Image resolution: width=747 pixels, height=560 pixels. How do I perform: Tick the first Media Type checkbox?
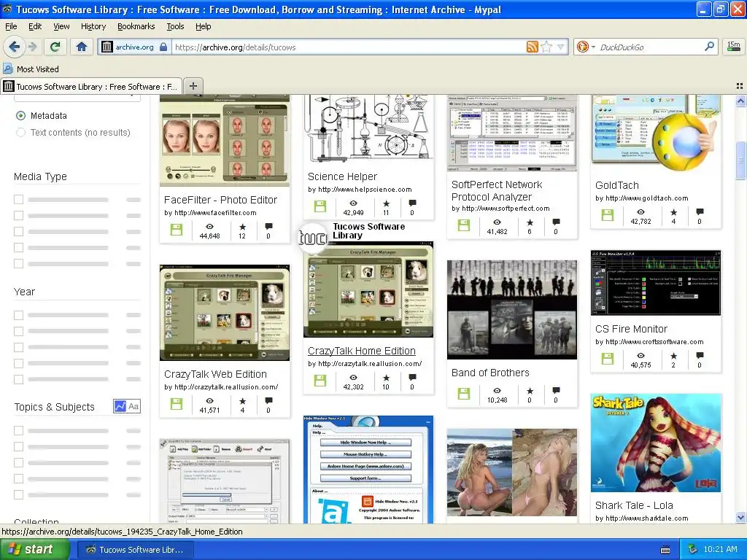pyautogui.click(x=18, y=200)
